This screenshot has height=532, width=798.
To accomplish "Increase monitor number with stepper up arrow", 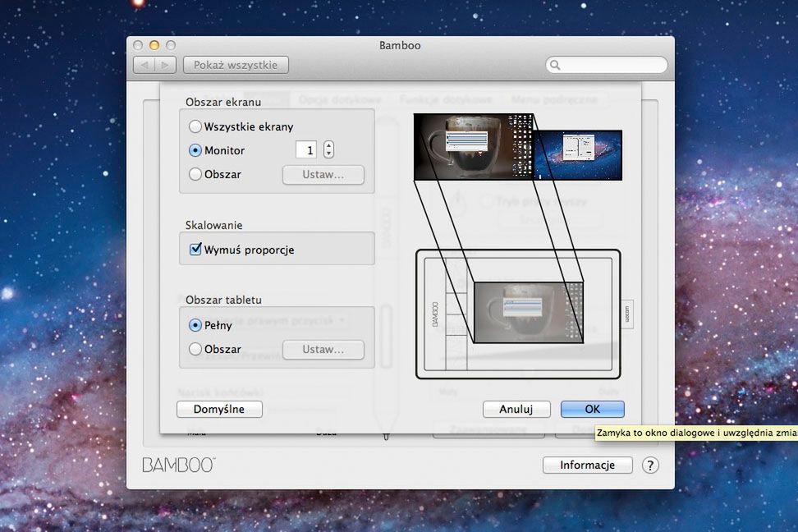I will [x=328, y=145].
